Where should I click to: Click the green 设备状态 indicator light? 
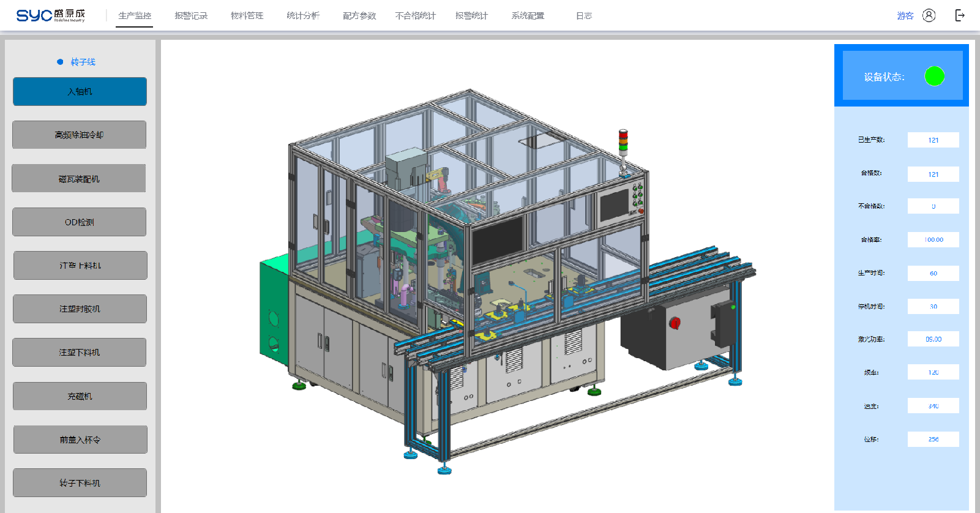(x=934, y=76)
